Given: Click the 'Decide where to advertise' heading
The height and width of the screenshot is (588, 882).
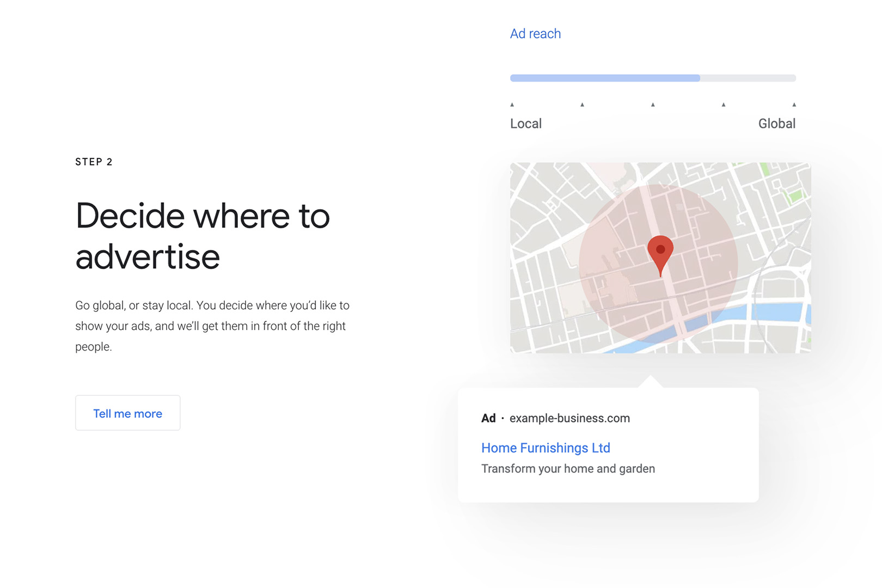Looking at the screenshot, I should tap(203, 236).
